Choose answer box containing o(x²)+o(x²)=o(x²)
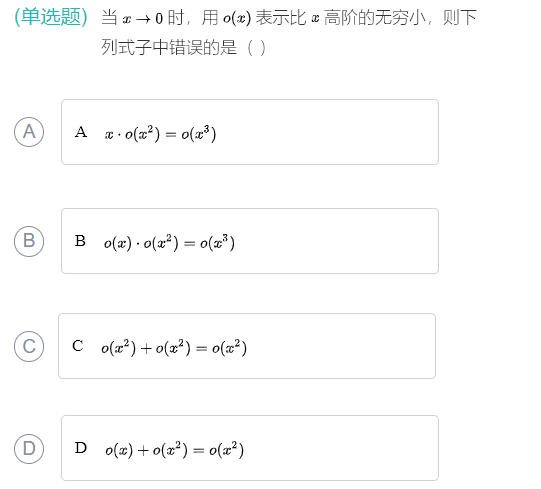The width and height of the screenshot is (541, 489). click(x=247, y=346)
